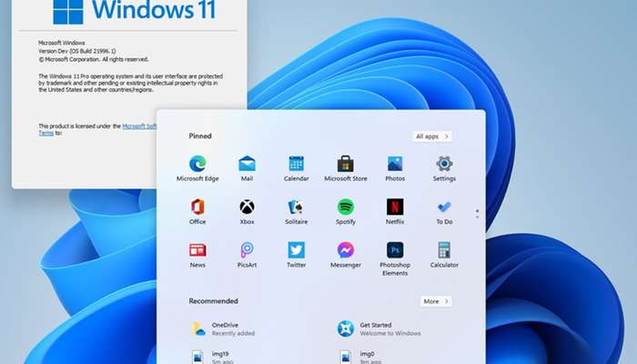Open the Calendar app
The image size is (637, 364).
[x=296, y=168]
